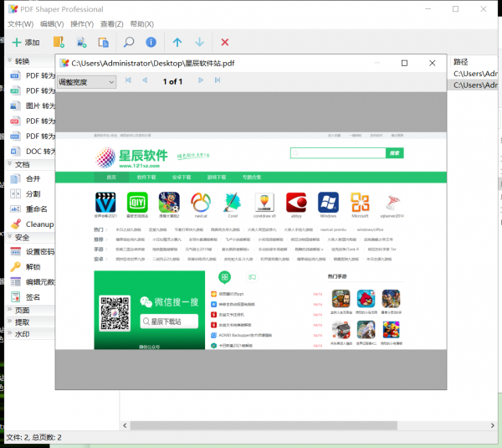This screenshot has height=448, width=502.
Task: Click the blue info toolbar icon
Action: pyautogui.click(x=151, y=43)
